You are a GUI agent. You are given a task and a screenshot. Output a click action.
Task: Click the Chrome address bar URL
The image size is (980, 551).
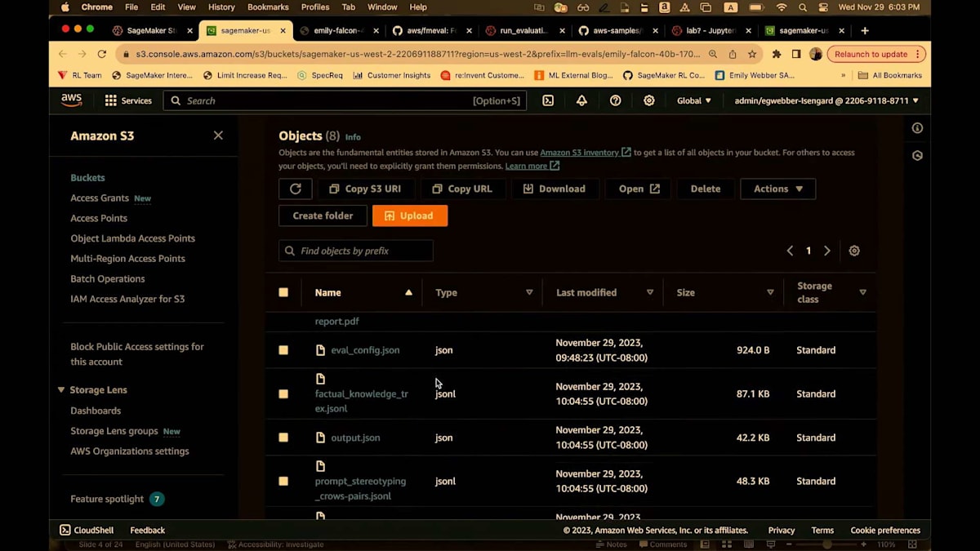point(416,54)
